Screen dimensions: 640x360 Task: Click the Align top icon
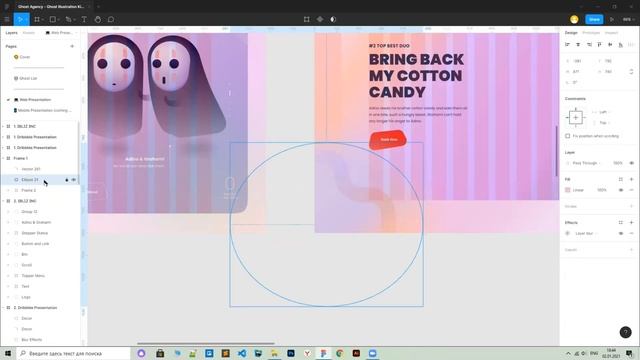coord(600,44)
